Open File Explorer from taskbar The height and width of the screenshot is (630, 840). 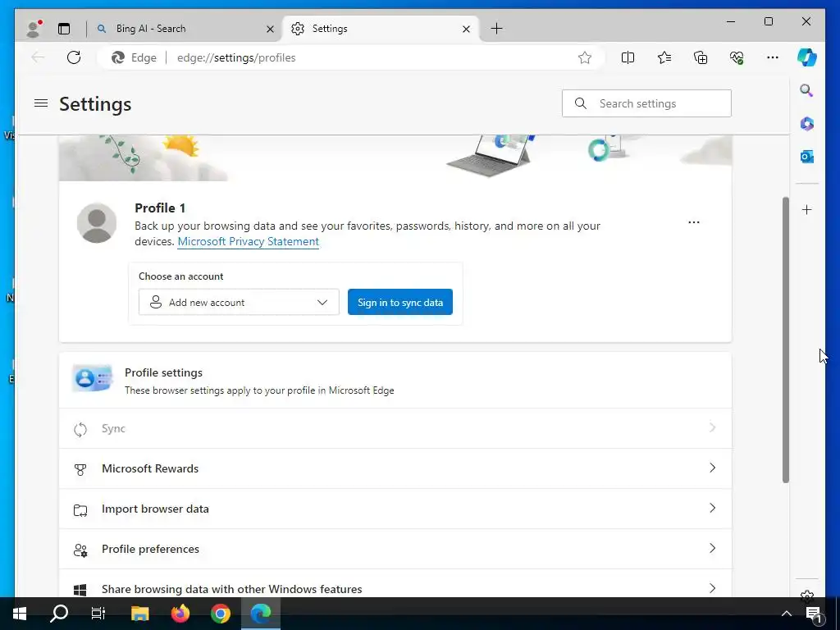coord(139,614)
